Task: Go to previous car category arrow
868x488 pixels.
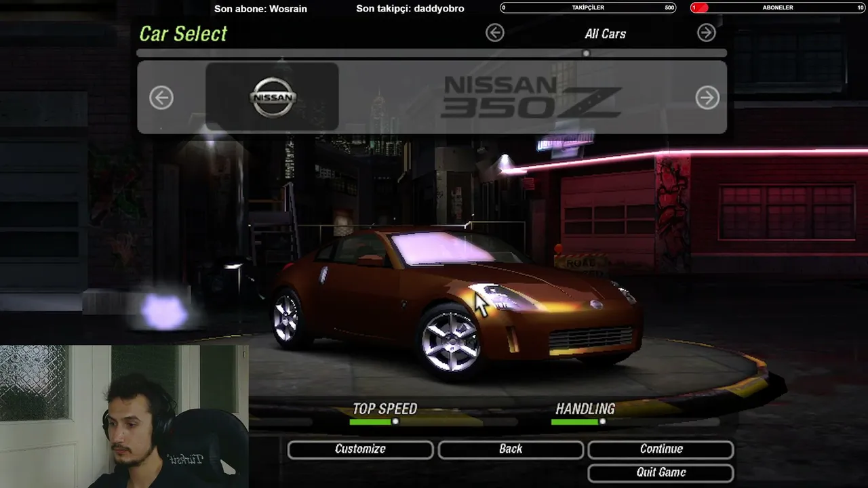Action: click(495, 33)
